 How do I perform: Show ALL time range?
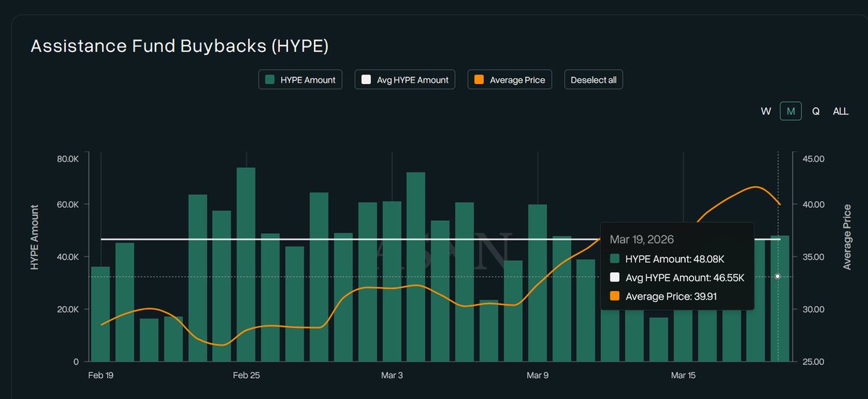tap(841, 112)
